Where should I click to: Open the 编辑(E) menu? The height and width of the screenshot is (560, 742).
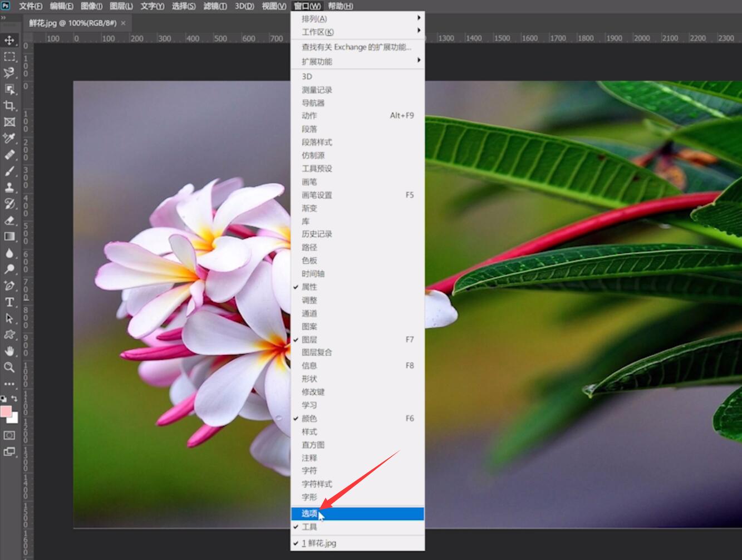click(x=61, y=6)
